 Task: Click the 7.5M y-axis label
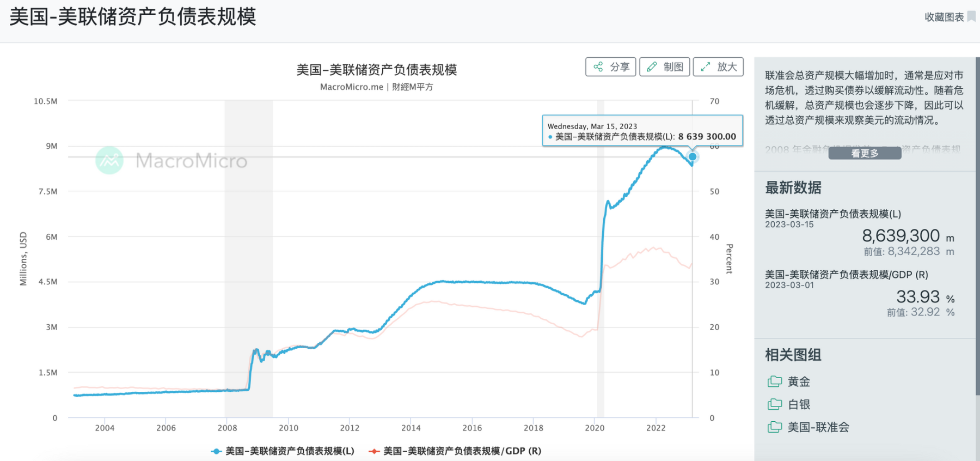(x=48, y=192)
